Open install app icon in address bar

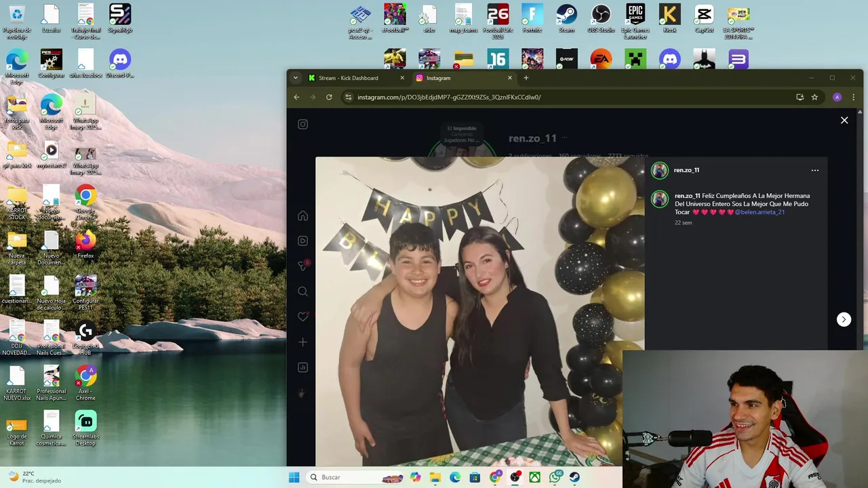(x=800, y=97)
